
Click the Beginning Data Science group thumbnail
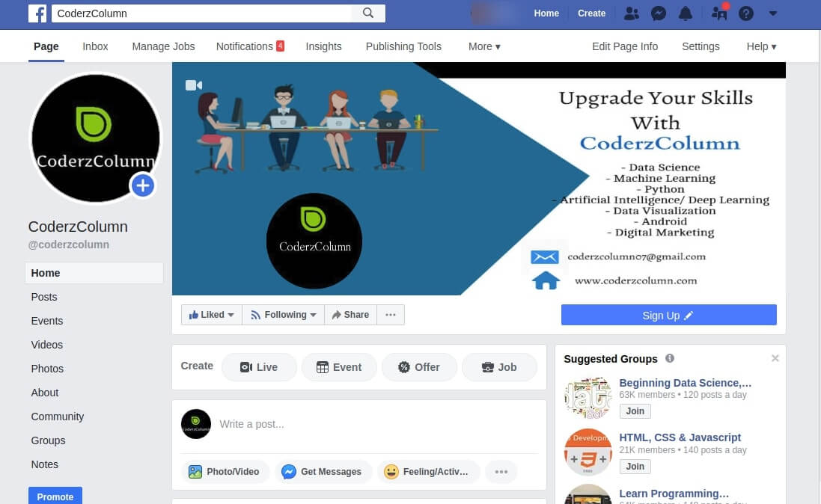pyautogui.click(x=588, y=398)
